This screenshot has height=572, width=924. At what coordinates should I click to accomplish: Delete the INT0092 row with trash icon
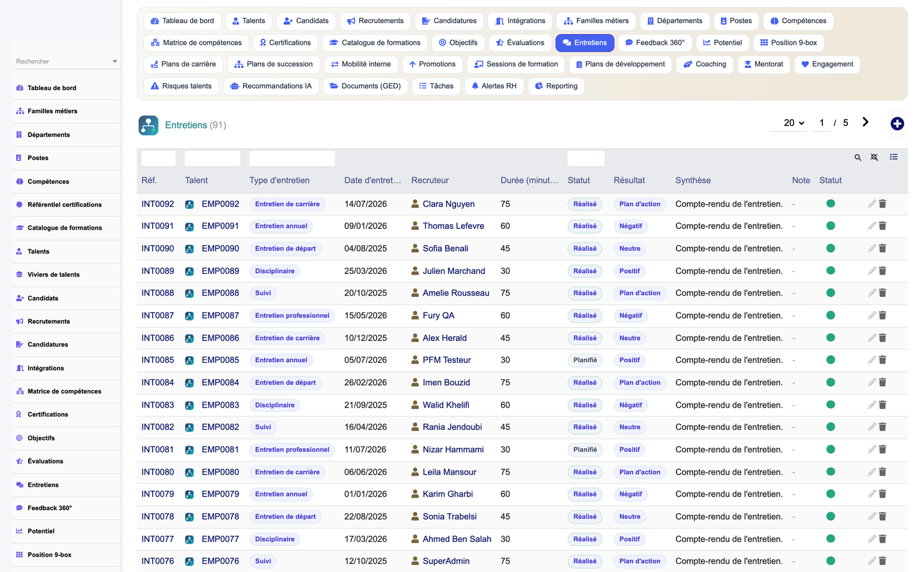(x=882, y=203)
